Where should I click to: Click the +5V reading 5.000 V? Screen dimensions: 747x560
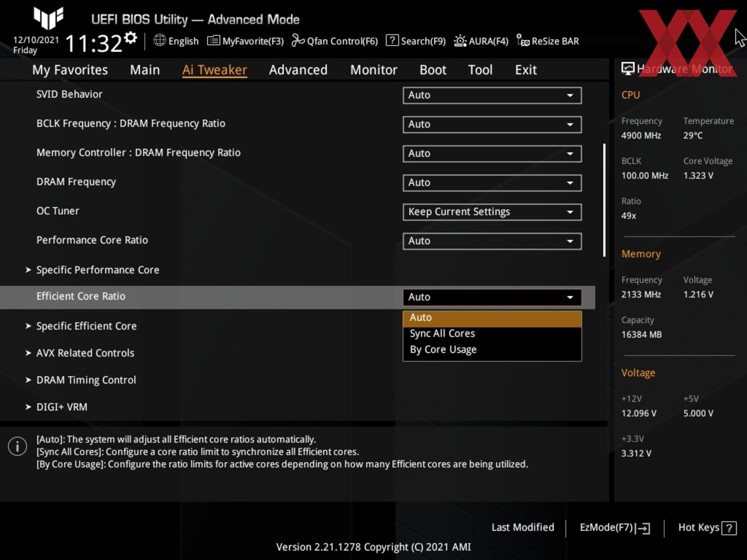(x=698, y=413)
